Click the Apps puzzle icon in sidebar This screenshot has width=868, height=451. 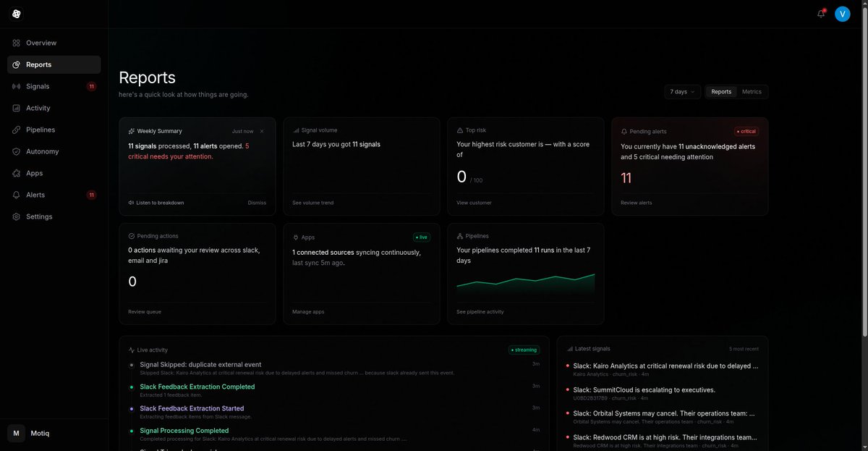[x=16, y=173]
